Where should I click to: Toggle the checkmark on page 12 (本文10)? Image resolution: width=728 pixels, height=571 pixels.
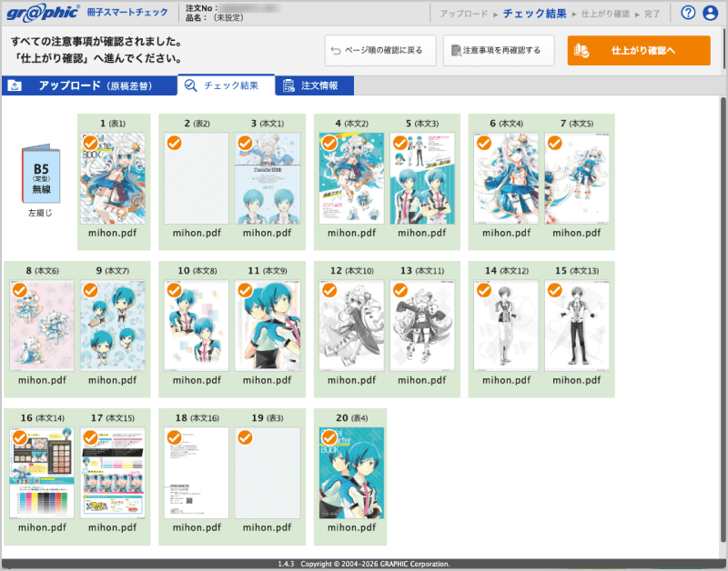point(329,290)
